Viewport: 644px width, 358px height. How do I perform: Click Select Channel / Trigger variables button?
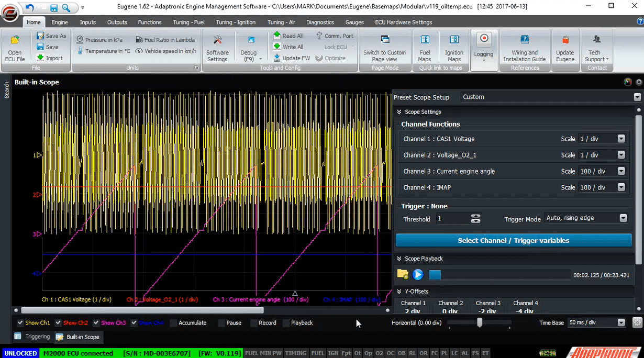[514, 241]
